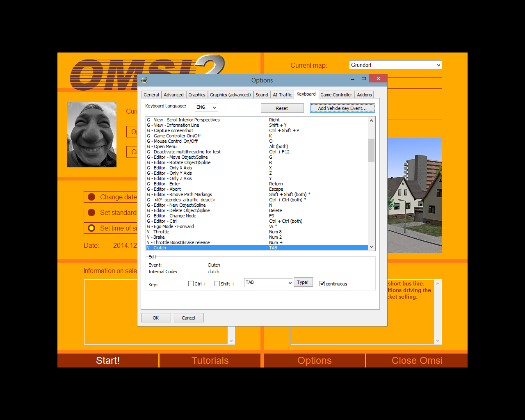Click the driver profile photo
525x420 pixels.
[92, 135]
